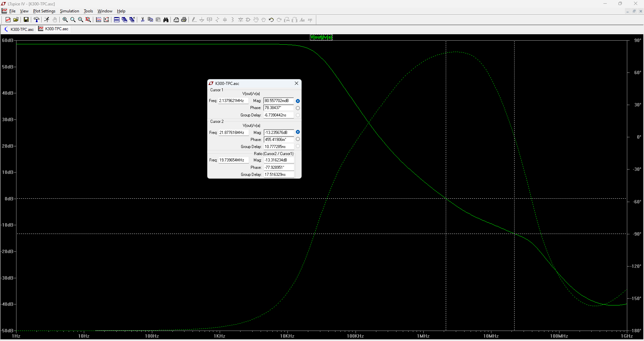Open the File menu
The height and width of the screenshot is (341, 644).
tap(12, 11)
